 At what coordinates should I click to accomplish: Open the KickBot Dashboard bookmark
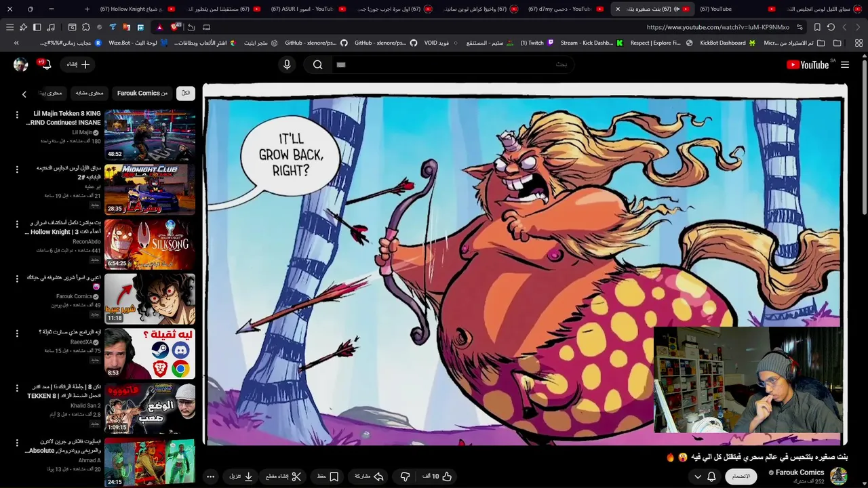[x=728, y=43]
